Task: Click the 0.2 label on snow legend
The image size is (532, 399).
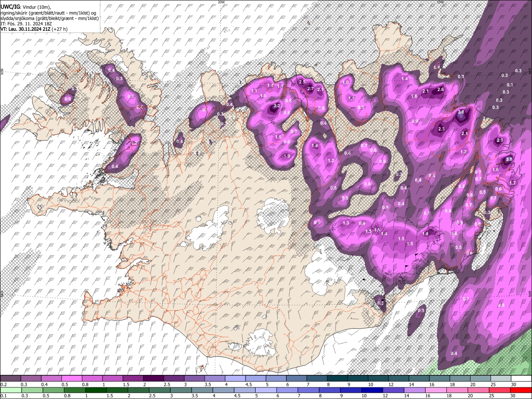Action: click(3, 384)
